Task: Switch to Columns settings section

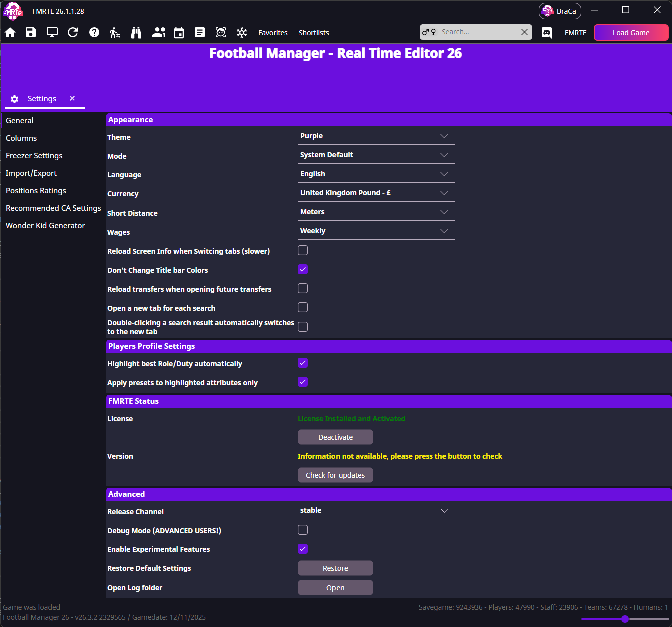Action: [21, 138]
